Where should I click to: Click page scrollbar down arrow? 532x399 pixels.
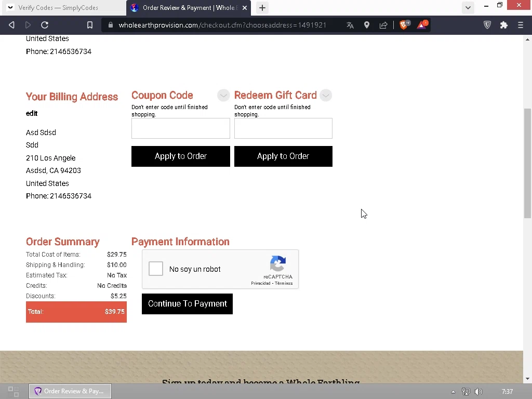527,379
